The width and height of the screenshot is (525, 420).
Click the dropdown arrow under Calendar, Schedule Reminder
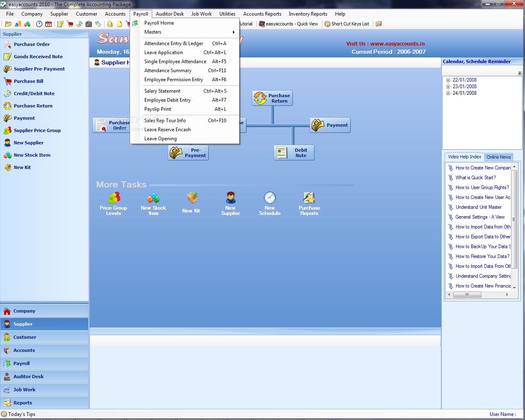(520, 73)
